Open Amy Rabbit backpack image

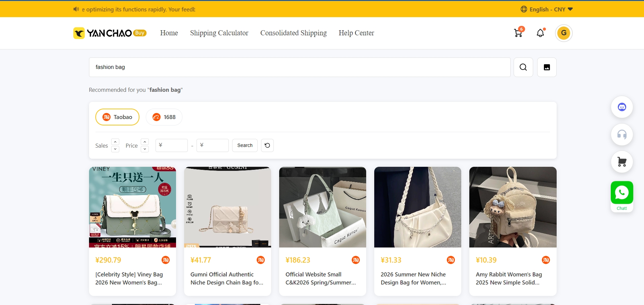[x=513, y=207]
